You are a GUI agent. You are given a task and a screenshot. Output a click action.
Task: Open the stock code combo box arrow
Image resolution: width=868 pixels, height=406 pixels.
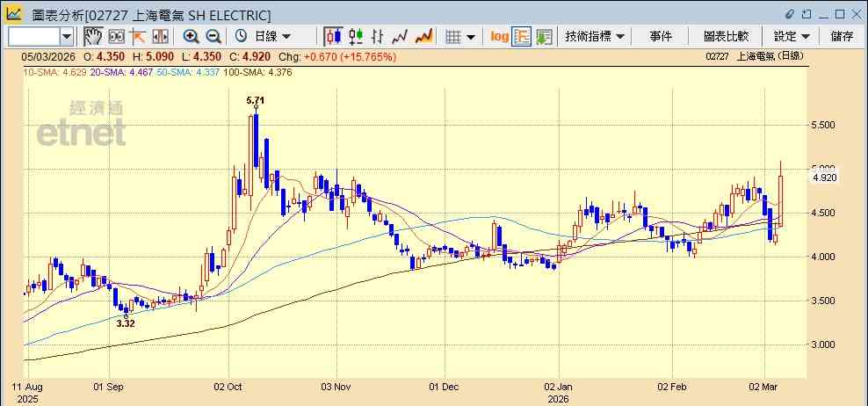(x=67, y=37)
